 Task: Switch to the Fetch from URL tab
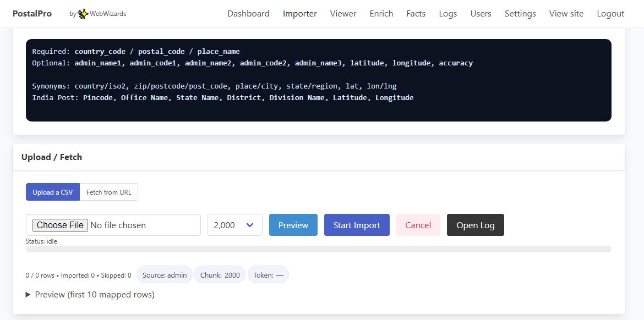point(108,192)
